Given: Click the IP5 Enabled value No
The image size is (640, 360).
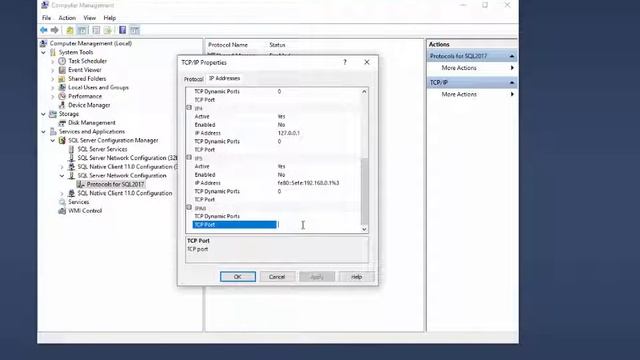Looking at the screenshot, I should 281,175.
